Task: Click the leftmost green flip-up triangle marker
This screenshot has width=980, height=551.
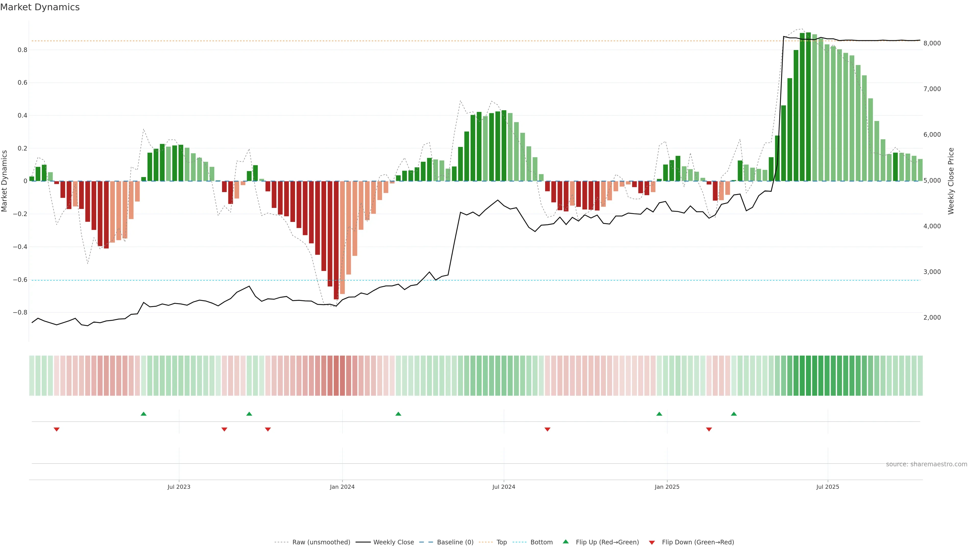Action: (x=143, y=414)
